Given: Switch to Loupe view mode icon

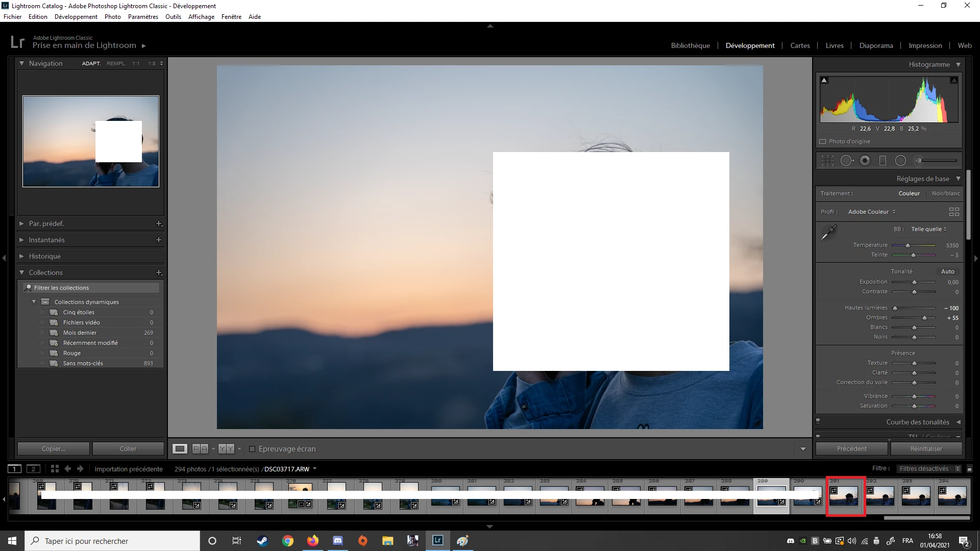Looking at the screenshot, I should click(180, 449).
